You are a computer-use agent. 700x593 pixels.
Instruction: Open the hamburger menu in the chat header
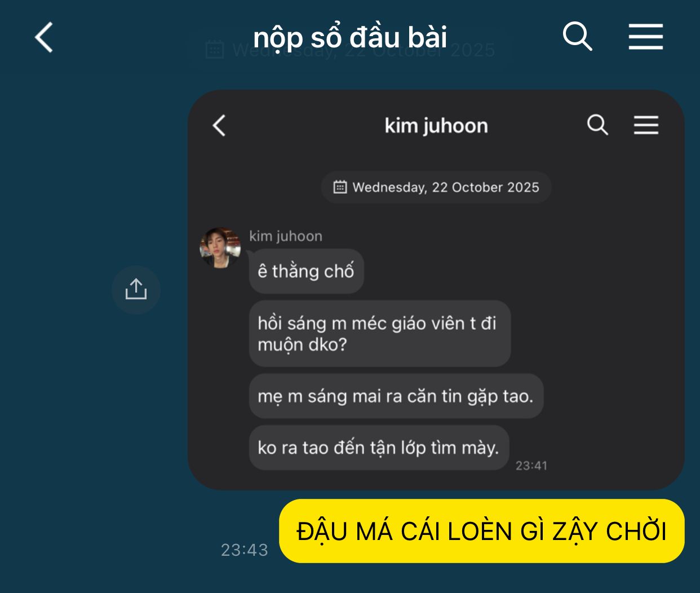click(x=646, y=37)
